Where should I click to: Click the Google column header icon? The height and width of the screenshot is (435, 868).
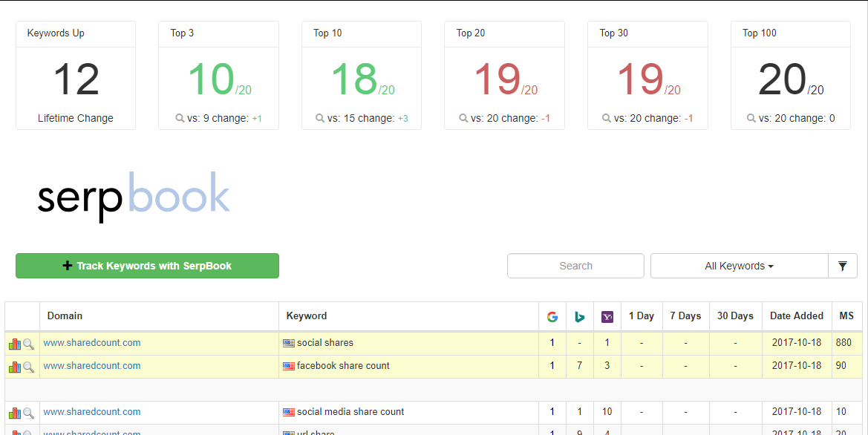[552, 316]
